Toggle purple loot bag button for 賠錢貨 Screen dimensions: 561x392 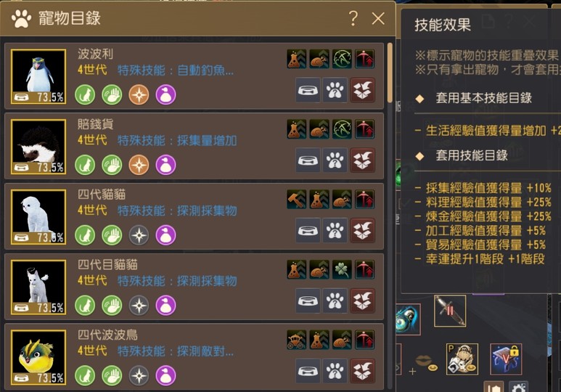[165, 165]
